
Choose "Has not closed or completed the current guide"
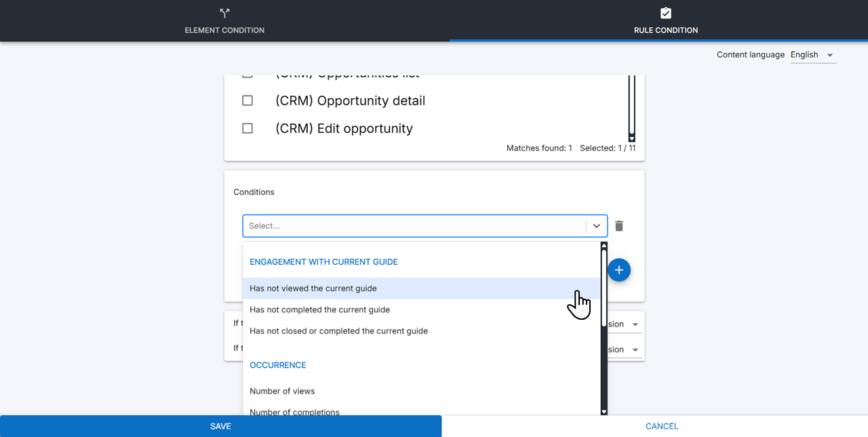click(338, 331)
